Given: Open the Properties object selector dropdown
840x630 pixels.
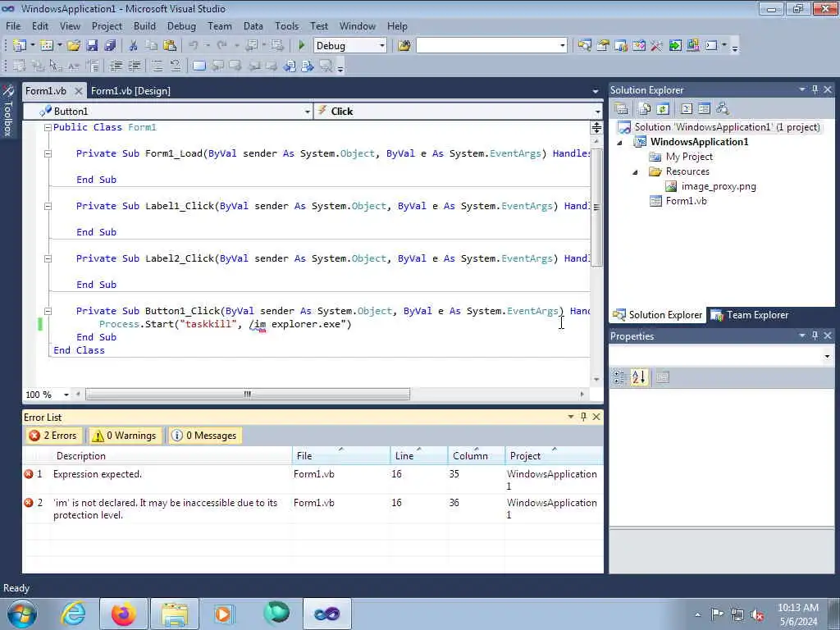Looking at the screenshot, I should pyautogui.click(x=827, y=356).
